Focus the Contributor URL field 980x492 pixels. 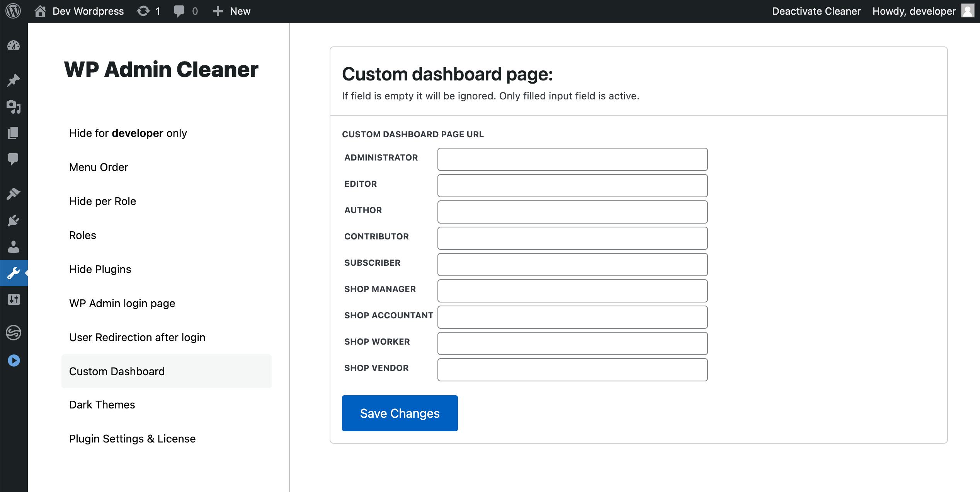[x=572, y=238]
